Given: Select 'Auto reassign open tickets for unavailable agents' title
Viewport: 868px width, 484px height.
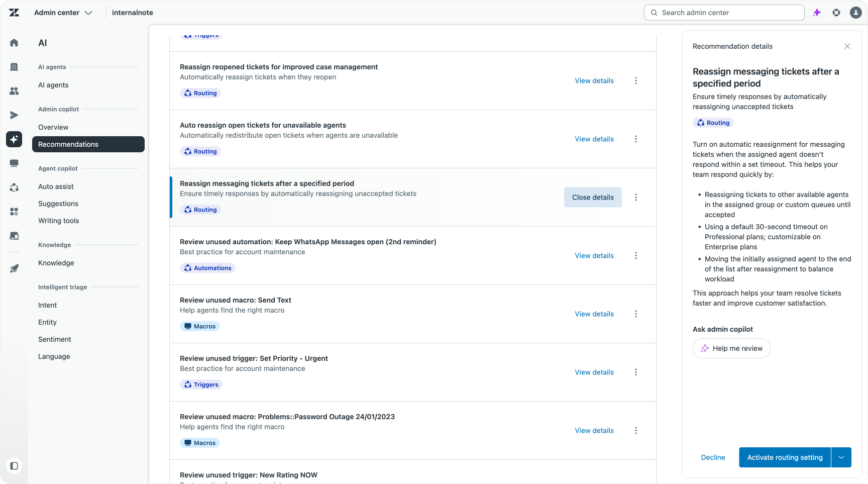Looking at the screenshot, I should point(263,125).
